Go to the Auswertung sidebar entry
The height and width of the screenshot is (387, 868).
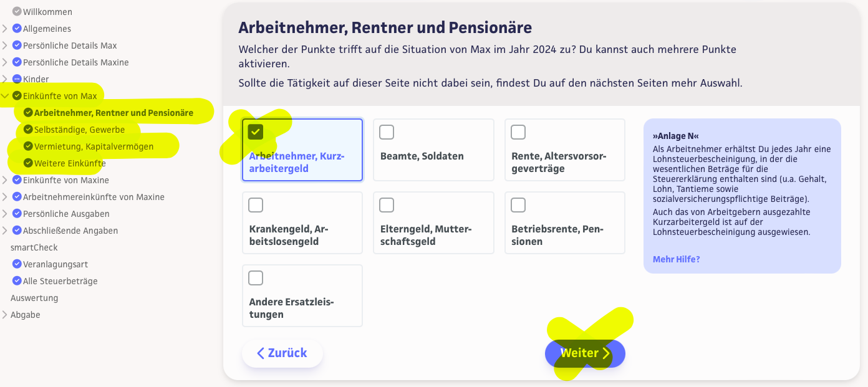click(x=34, y=298)
